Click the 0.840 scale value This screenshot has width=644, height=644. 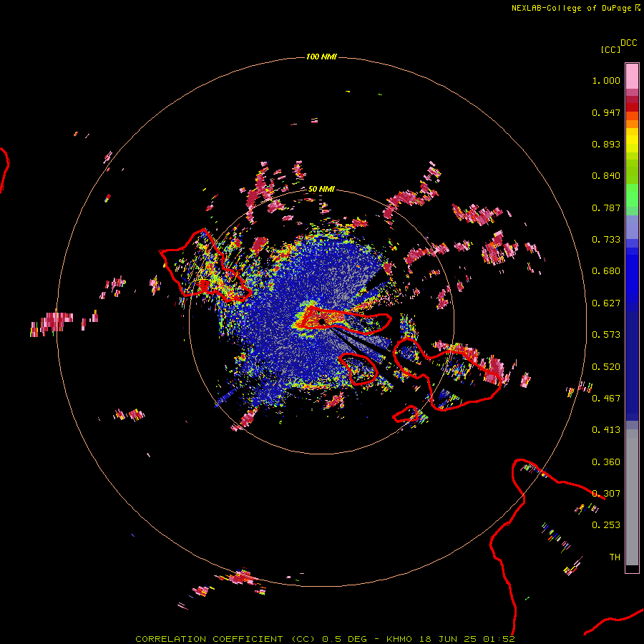point(606,176)
